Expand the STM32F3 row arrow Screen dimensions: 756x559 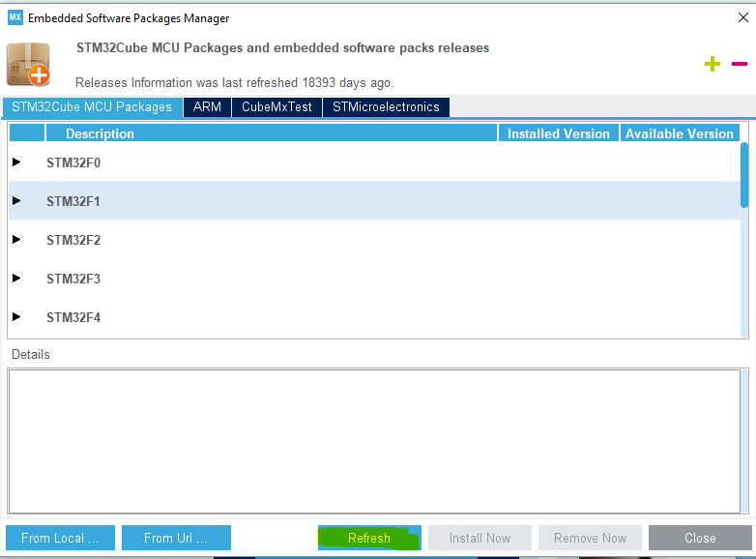pyautogui.click(x=16, y=278)
